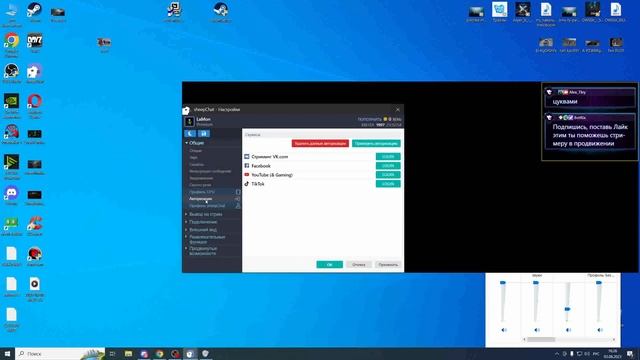The image size is (640, 360).
Task: Close the sheepChat settings window
Action: (x=398, y=110)
